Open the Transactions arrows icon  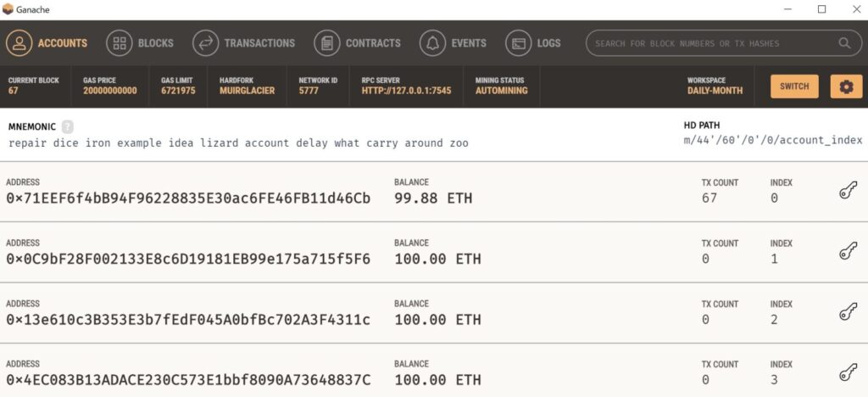206,43
